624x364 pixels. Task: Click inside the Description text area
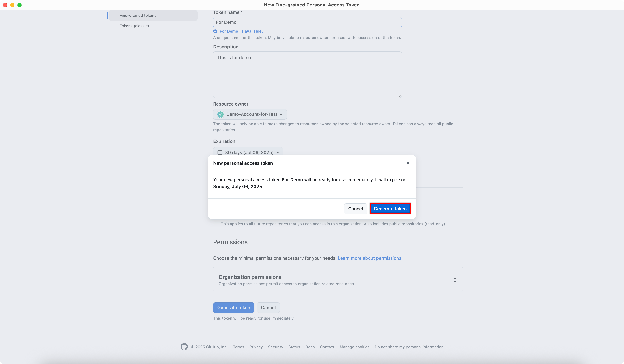pyautogui.click(x=307, y=74)
